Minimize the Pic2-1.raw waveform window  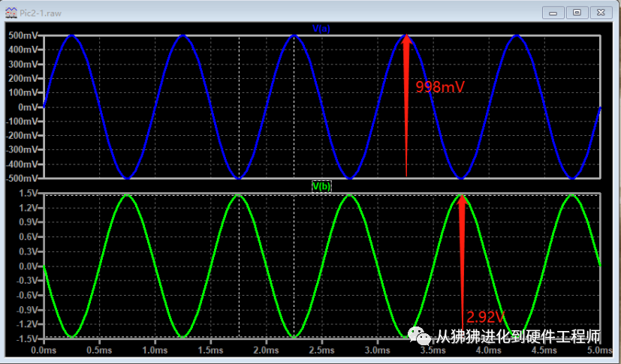click(553, 13)
